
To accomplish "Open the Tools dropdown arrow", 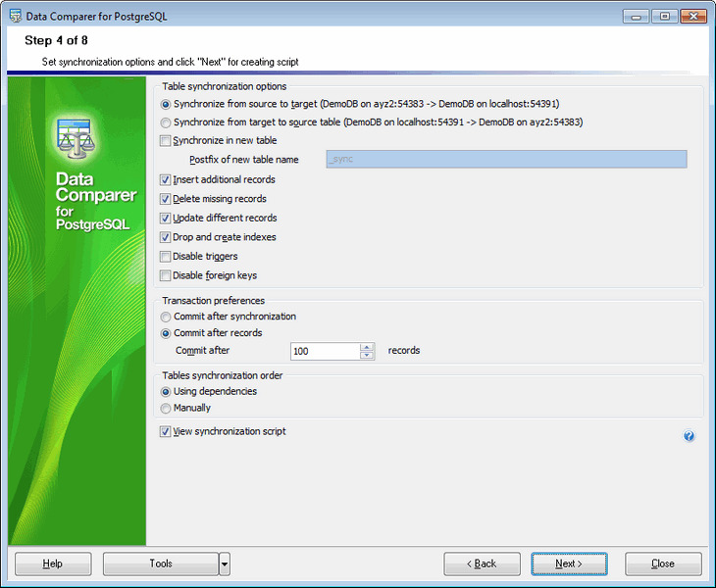I will point(225,564).
